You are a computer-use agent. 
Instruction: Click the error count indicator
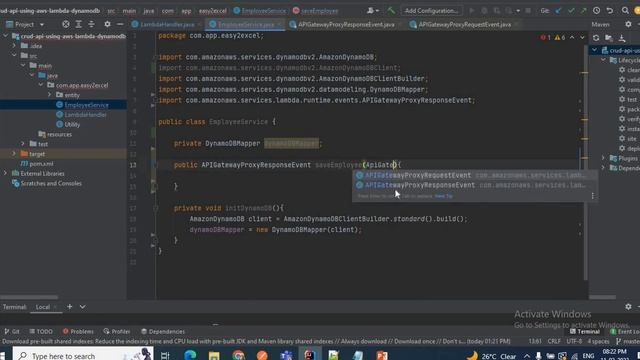(546, 38)
